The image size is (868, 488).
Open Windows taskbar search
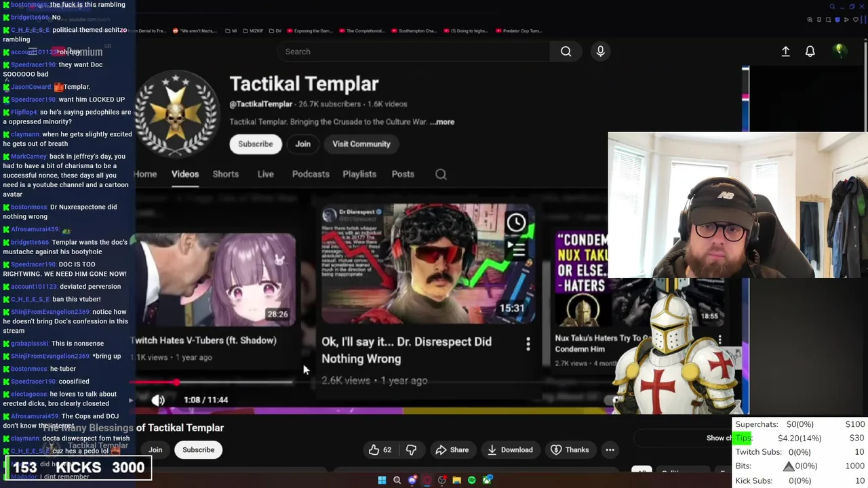click(x=397, y=480)
